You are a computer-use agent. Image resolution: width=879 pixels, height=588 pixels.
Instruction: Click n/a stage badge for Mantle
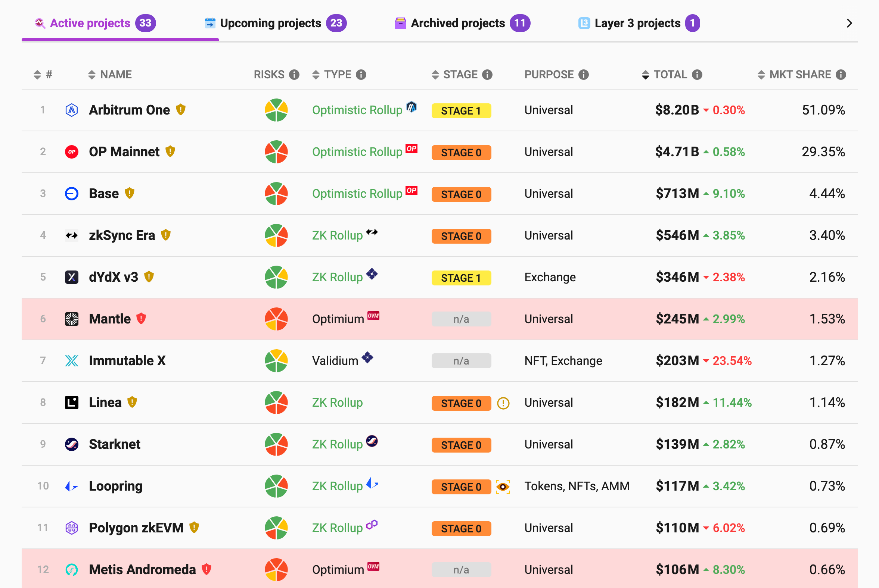461,319
